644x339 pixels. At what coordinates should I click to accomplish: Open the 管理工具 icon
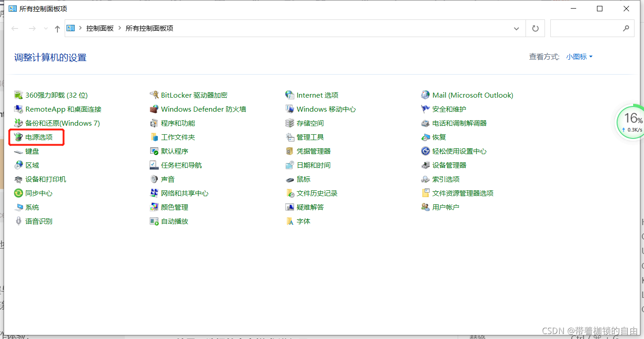pyautogui.click(x=290, y=137)
